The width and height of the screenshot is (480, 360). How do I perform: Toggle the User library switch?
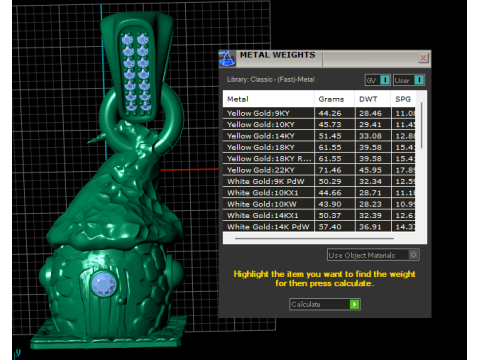(409, 80)
